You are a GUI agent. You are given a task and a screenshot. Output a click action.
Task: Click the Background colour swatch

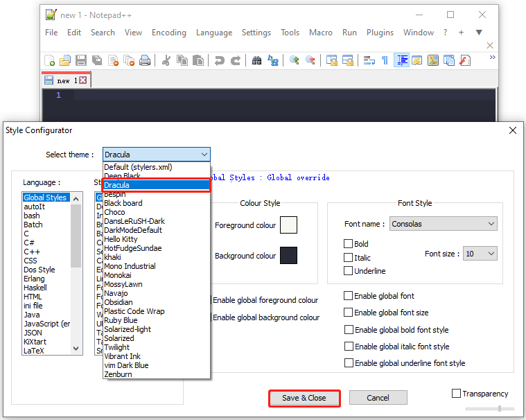(x=288, y=255)
